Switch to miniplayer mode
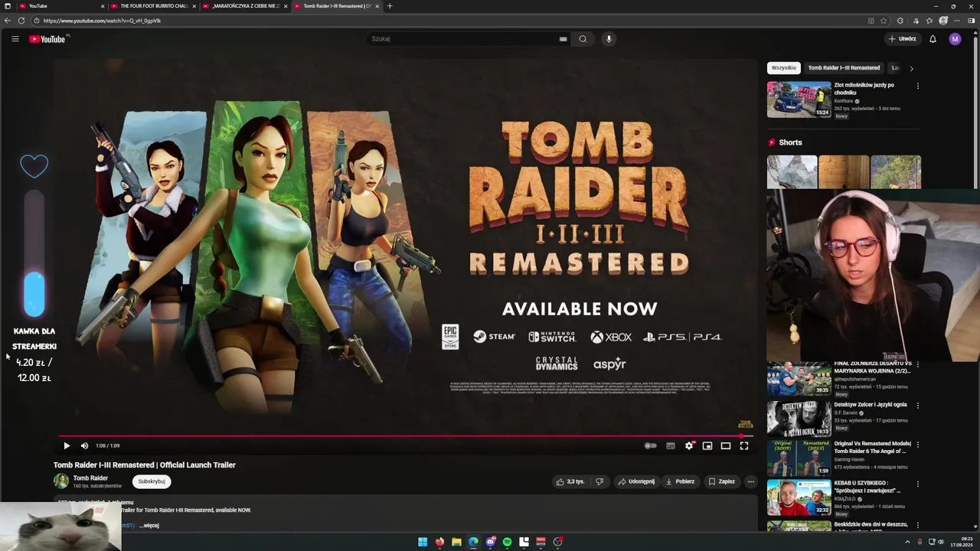The image size is (980, 551). tap(707, 445)
